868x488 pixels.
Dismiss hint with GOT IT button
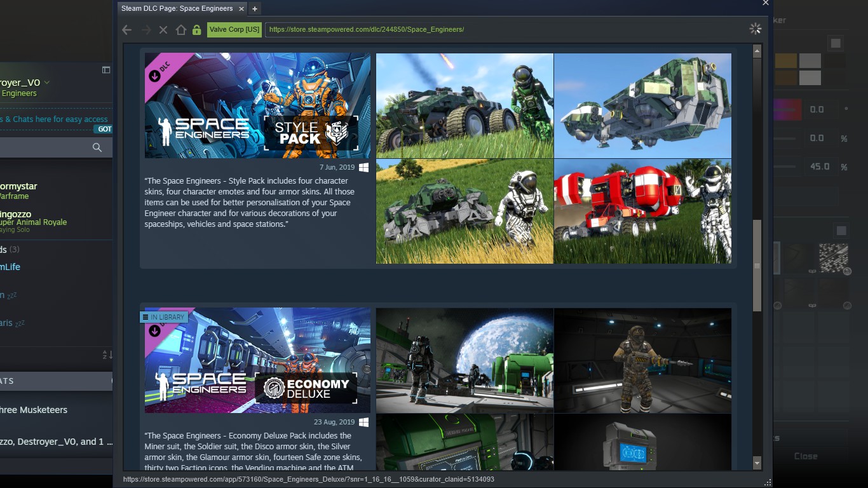[x=104, y=129]
